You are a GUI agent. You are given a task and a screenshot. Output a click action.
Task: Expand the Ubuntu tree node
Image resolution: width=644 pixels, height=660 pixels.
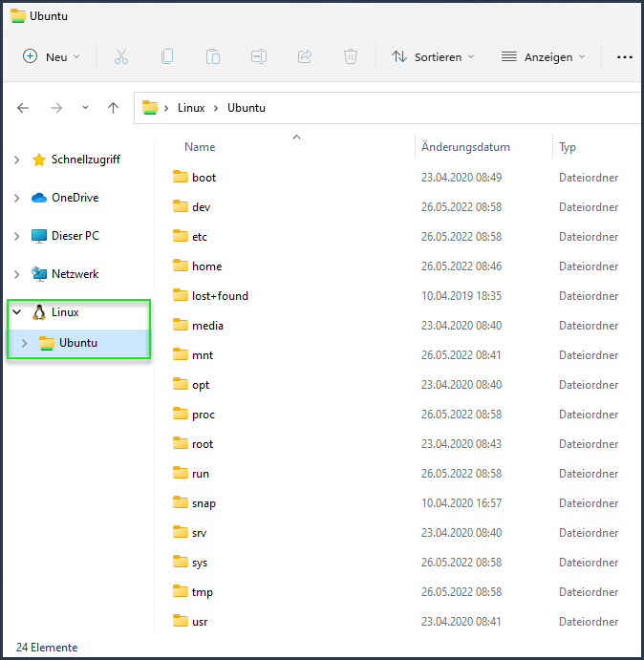(x=25, y=343)
